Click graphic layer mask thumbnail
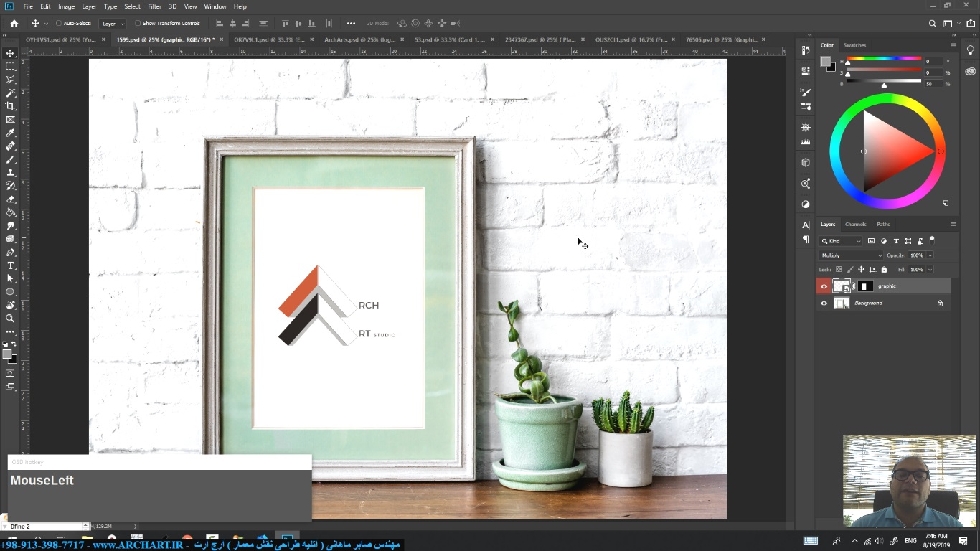 866,286
